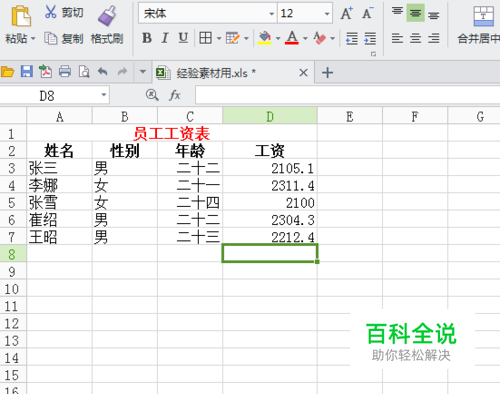Copy selection with the Copy button

64,39
